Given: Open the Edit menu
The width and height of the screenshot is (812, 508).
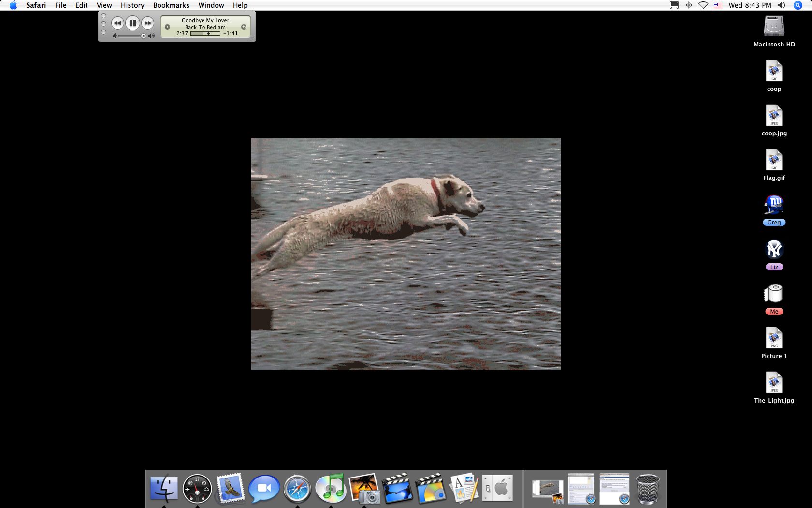Looking at the screenshot, I should tap(81, 5).
